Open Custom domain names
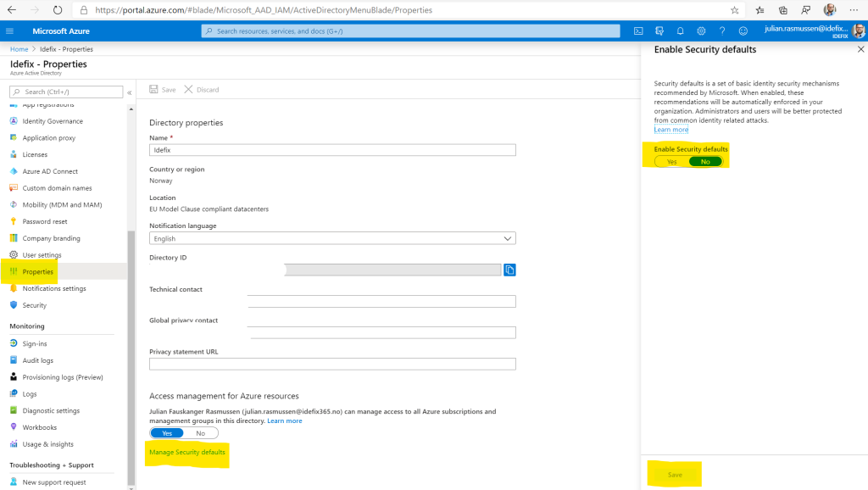Image resolution: width=868 pixels, height=490 pixels. (x=57, y=188)
